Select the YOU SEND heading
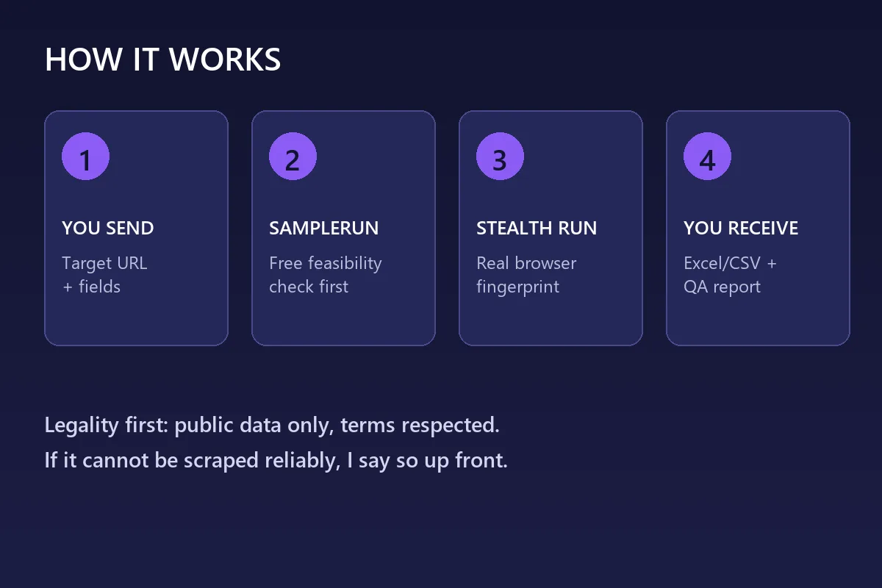Image resolution: width=882 pixels, height=588 pixels. pyautogui.click(x=108, y=228)
